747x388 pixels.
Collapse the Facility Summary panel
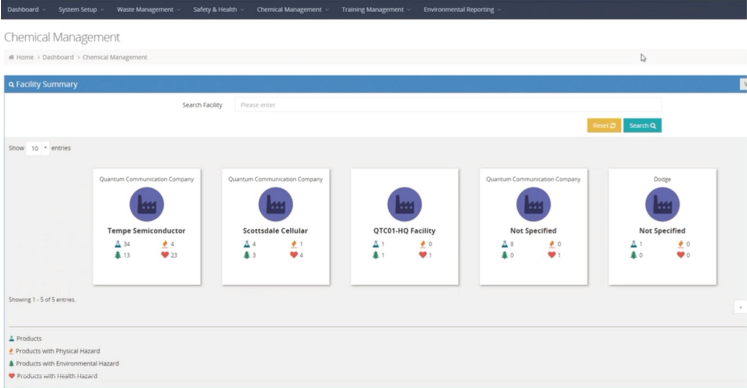743,84
